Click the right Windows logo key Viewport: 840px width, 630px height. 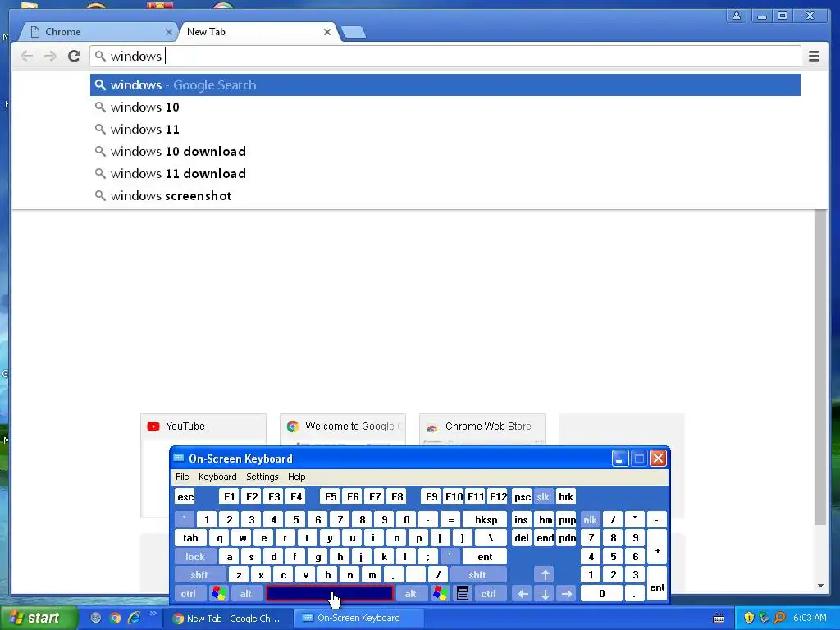[x=441, y=594]
